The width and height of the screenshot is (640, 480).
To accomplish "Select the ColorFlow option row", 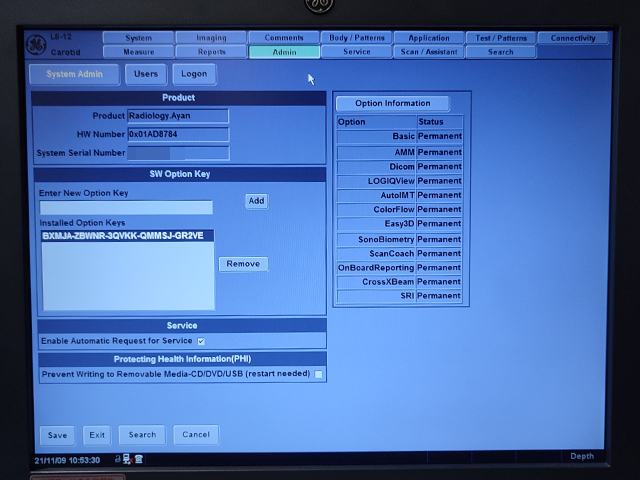I will 400,209.
